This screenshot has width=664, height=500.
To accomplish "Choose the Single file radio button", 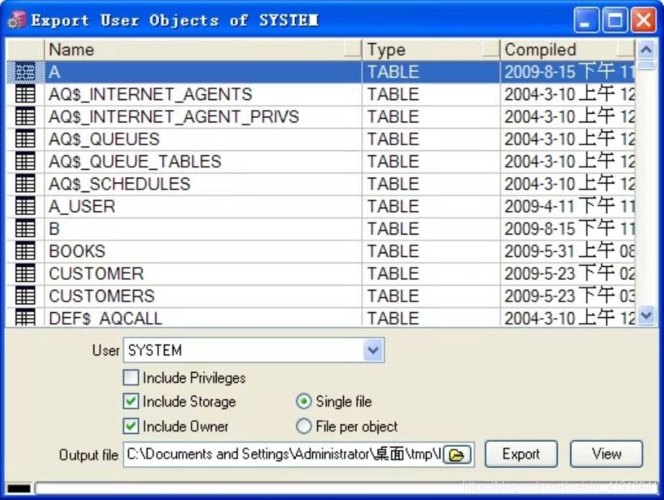I will coord(304,401).
